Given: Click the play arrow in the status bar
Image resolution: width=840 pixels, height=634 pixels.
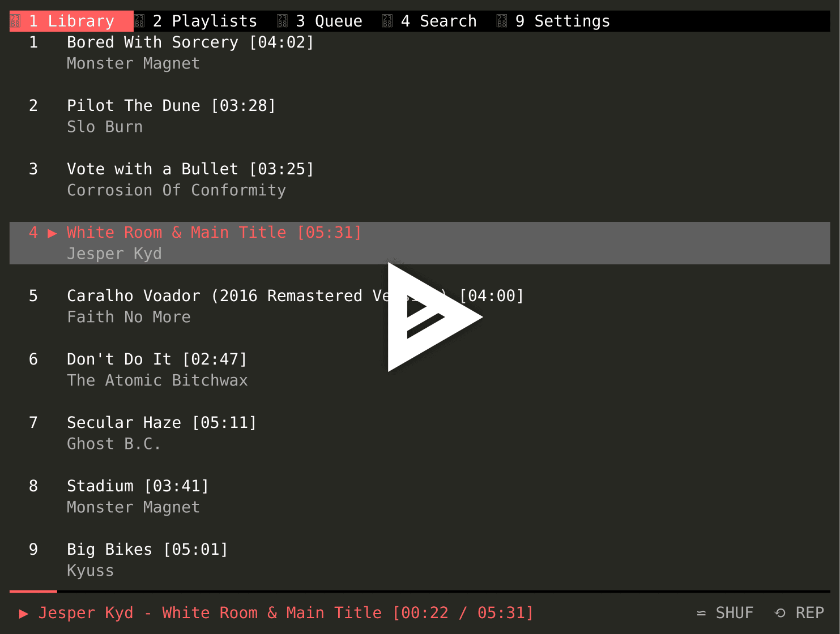Looking at the screenshot, I should tap(23, 613).
